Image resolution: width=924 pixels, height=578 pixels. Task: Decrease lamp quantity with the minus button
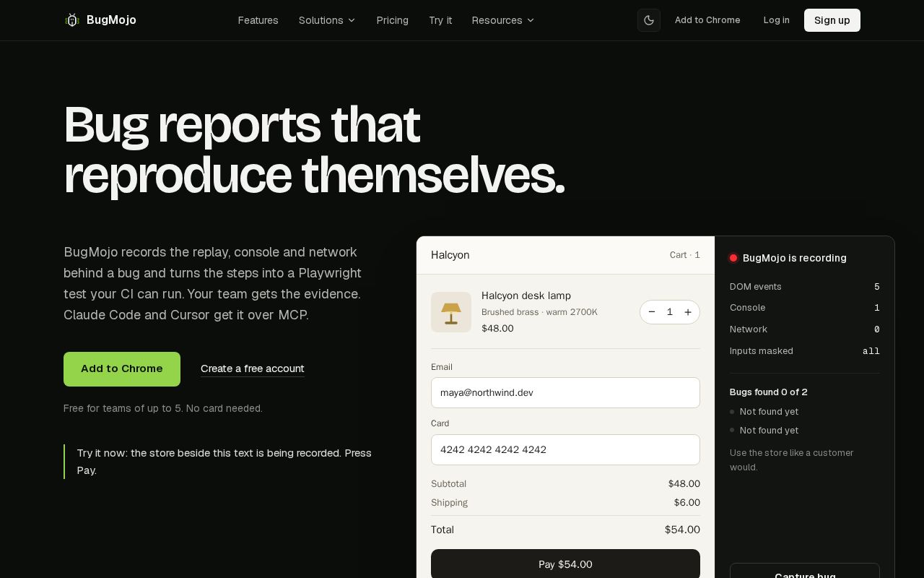click(652, 312)
